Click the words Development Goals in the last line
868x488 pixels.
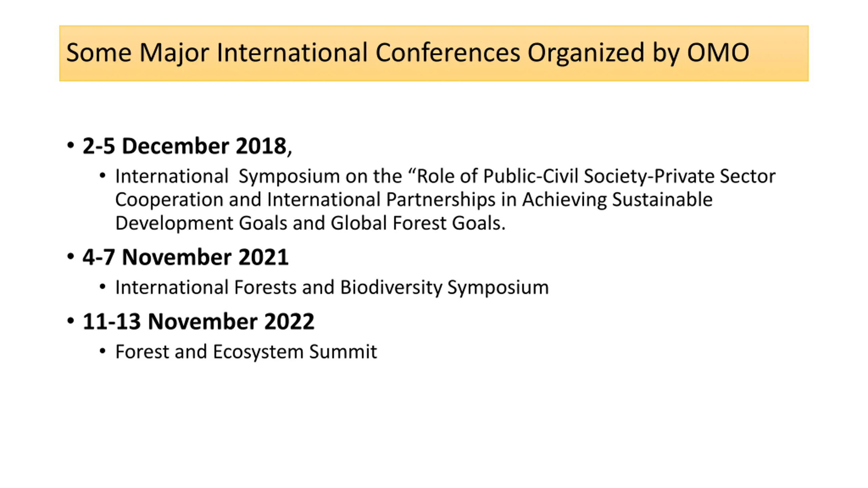(x=201, y=223)
